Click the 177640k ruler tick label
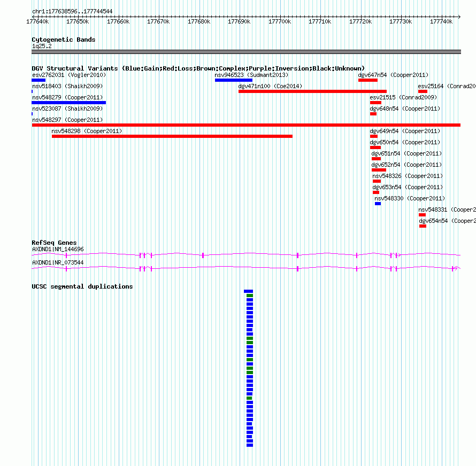 [x=37, y=22]
